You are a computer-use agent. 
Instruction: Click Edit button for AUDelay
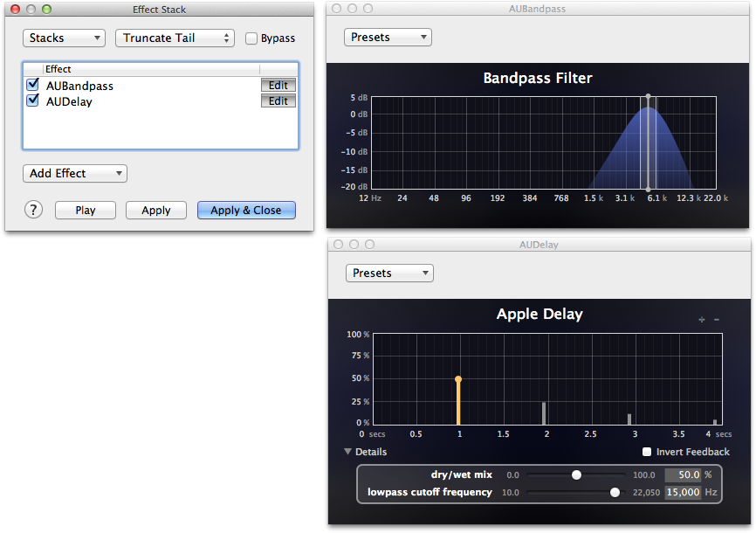[x=278, y=100]
